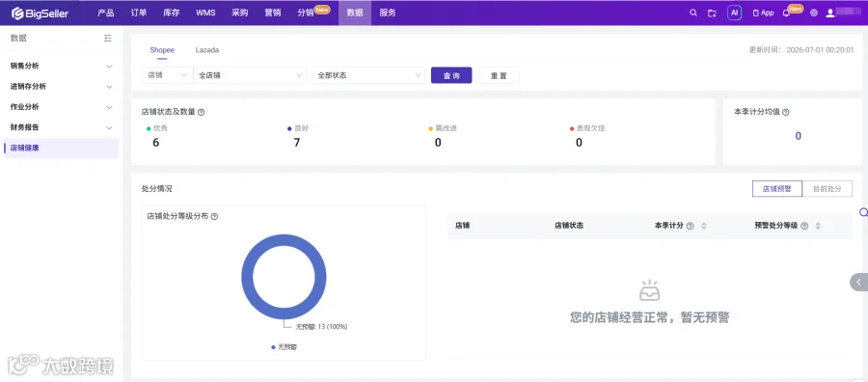Open the App download icon
The image size is (868, 382).
(x=763, y=13)
